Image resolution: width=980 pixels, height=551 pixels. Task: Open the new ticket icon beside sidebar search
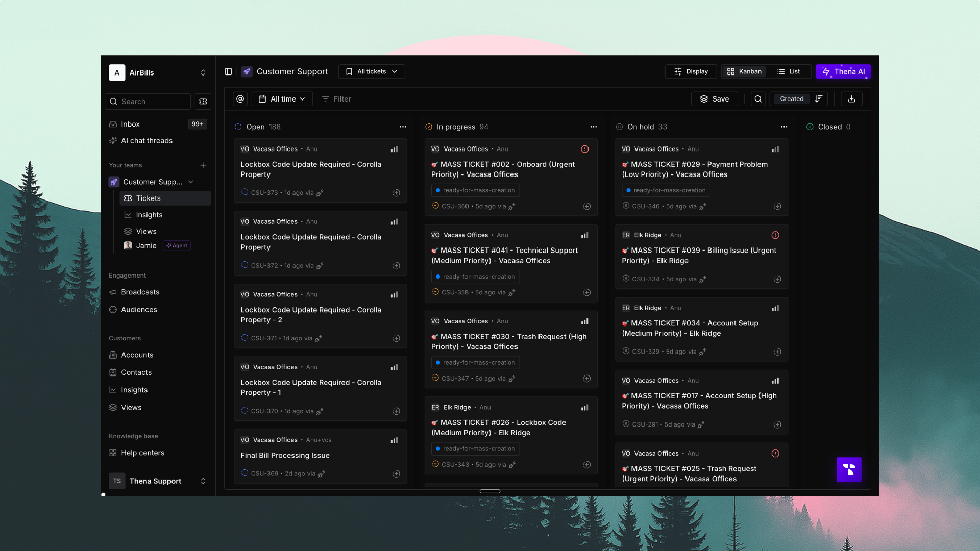click(x=203, y=102)
